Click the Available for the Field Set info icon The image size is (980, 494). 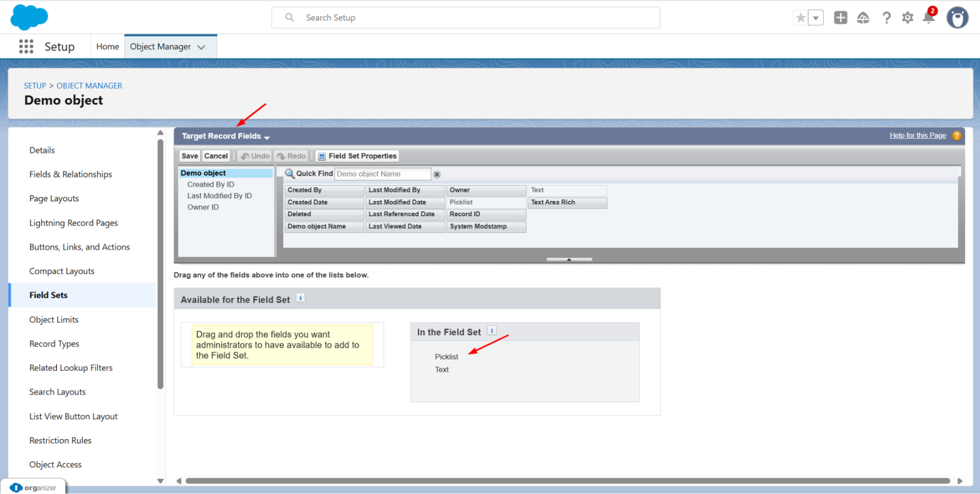point(301,298)
